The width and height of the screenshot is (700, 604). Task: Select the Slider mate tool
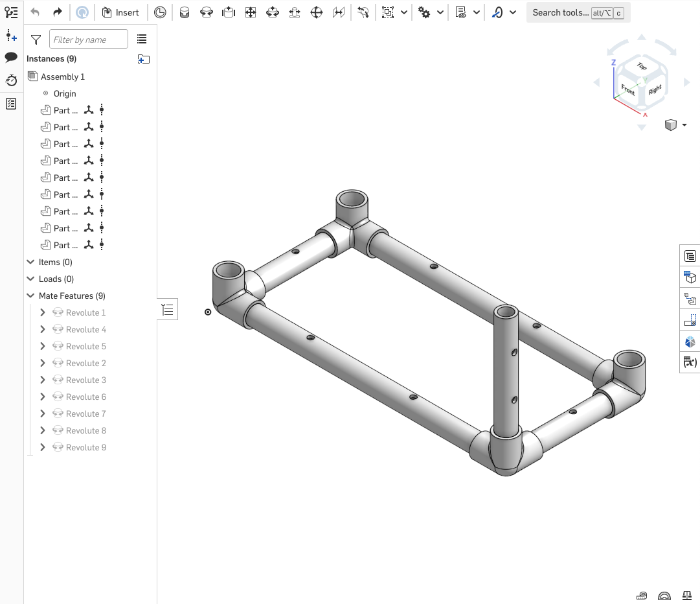pyautogui.click(x=228, y=12)
